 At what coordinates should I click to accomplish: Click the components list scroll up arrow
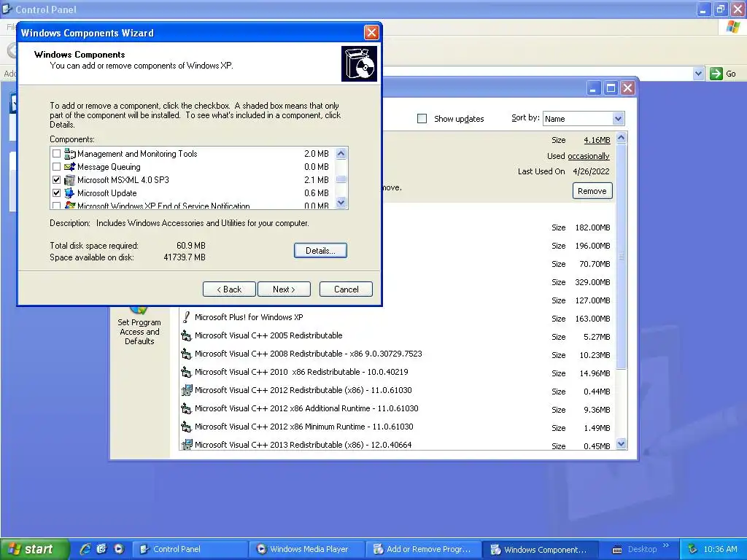coord(341,153)
